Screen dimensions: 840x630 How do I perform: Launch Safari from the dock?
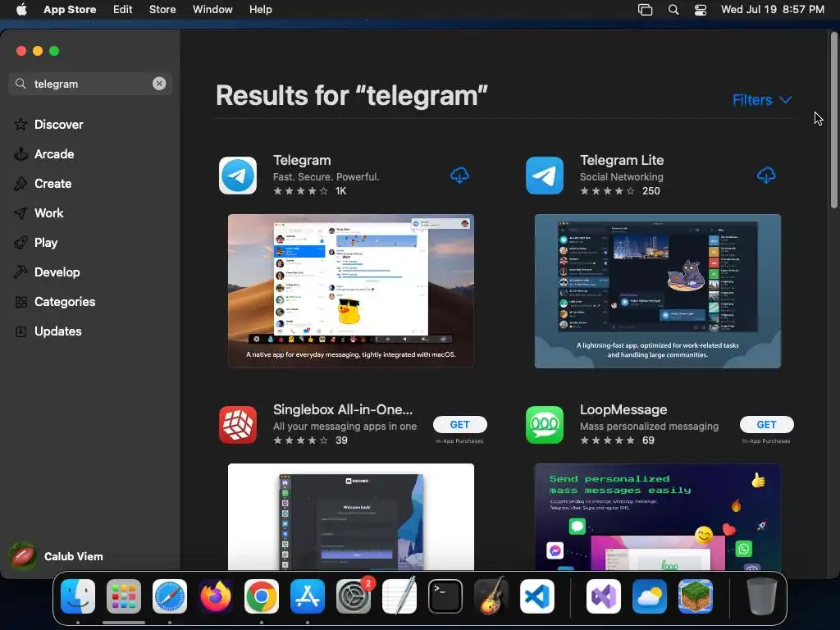coord(170,596)
